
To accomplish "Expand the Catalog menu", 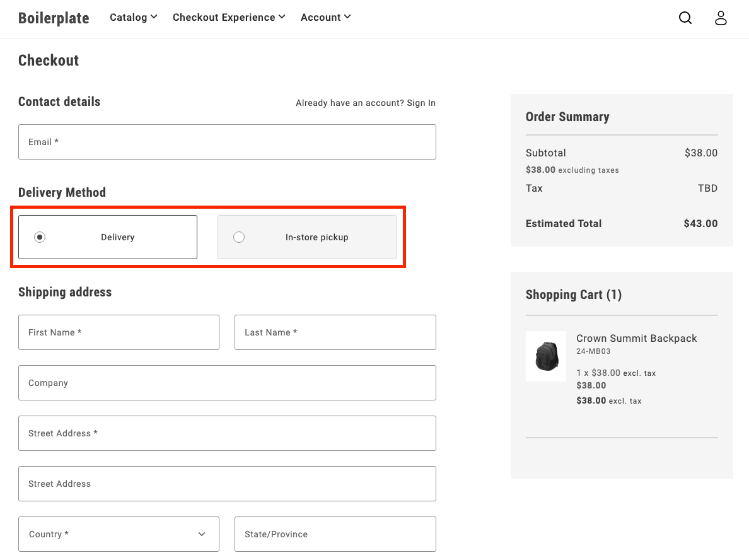I will 133,18.
